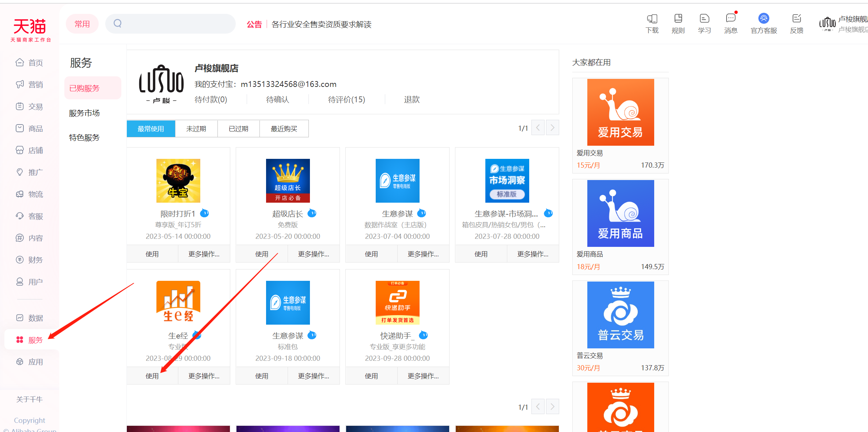Open 更多操作 dropdown for 限时打折1
868x432 pixels.
click(204, 254)
